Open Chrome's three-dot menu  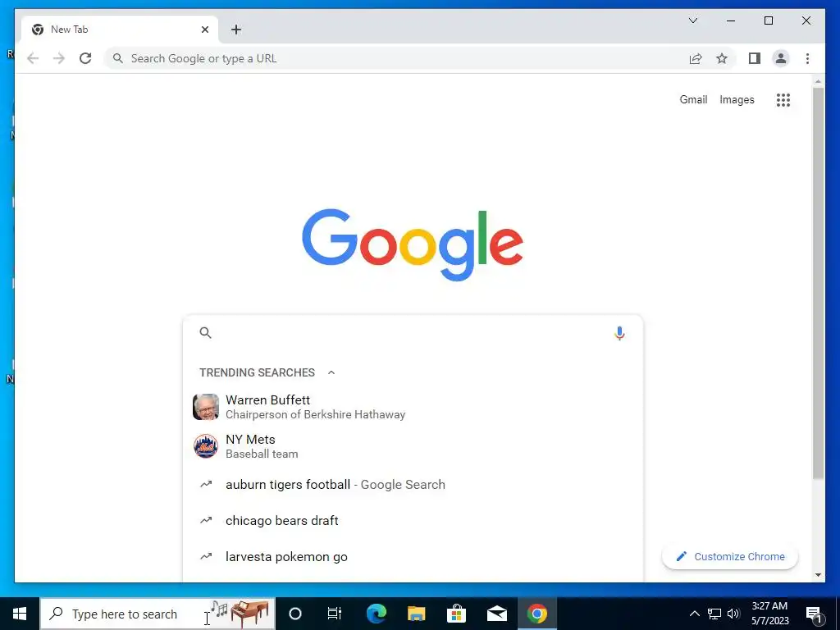pyautogui.click(x=807, y=58)
